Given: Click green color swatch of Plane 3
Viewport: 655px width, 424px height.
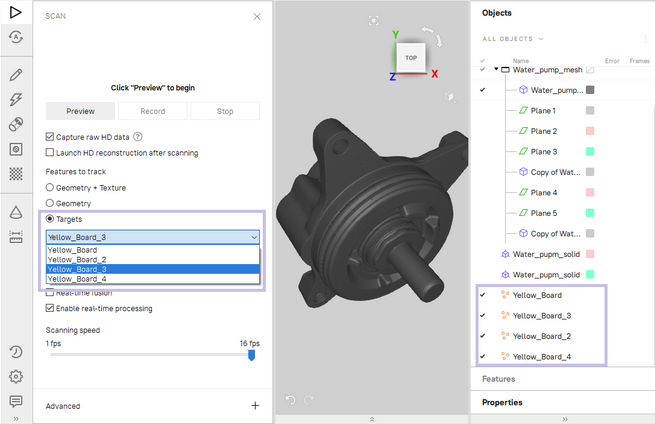Looking at the screenshot, I should click(x=590, y=151).
